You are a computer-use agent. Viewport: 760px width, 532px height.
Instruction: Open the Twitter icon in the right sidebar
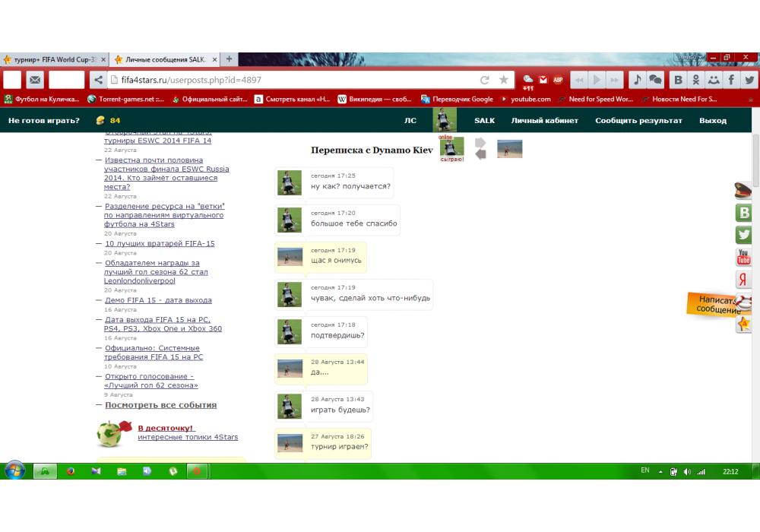click(744, 235)
